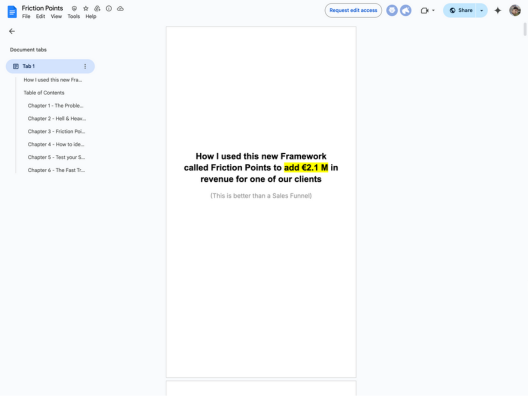Jump to 'How I used this new Fra...' heading
Screen dimensions: 528x396
[53, 80]
